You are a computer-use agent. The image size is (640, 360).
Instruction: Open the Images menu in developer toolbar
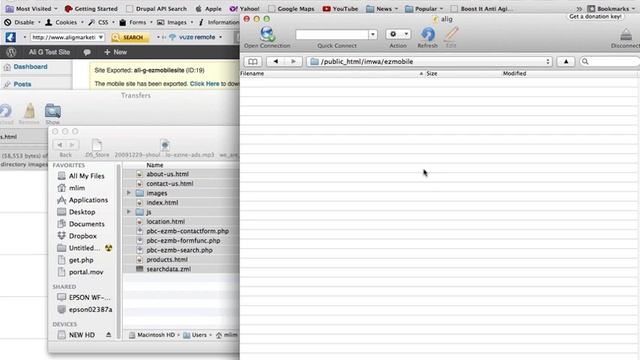[x=175, y=22]
